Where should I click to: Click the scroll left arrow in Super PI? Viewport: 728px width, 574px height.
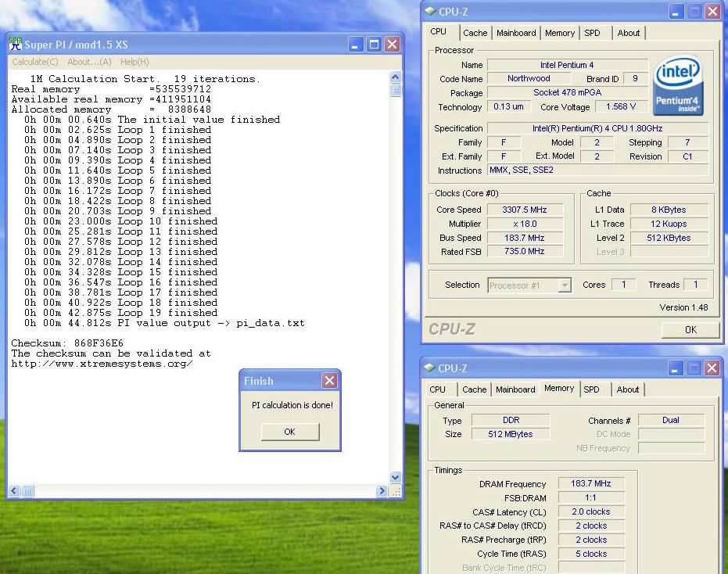[x=14, y=491]
